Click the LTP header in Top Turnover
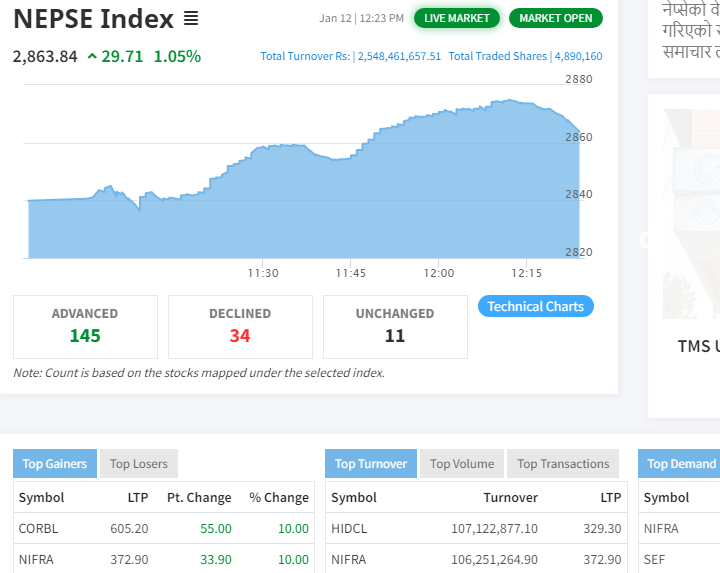 click(611, 498)
